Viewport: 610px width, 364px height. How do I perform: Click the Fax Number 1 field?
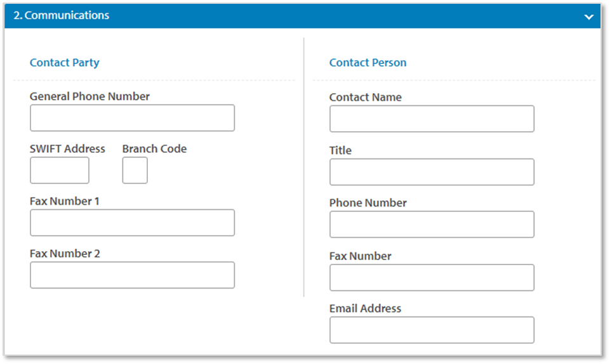[132, 223]
